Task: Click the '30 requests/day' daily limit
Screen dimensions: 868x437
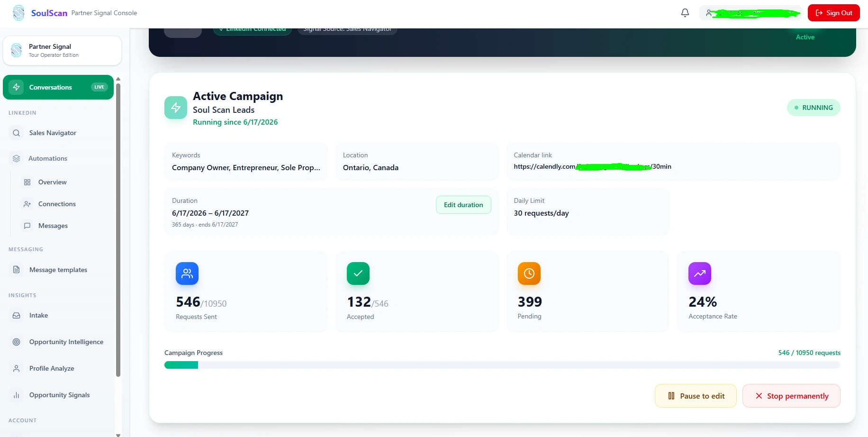Action: pos(542,213)
